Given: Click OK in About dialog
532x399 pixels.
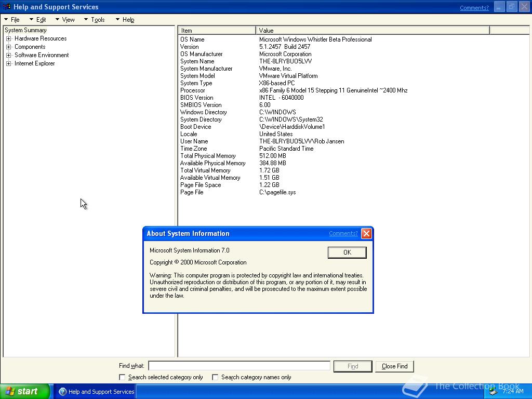Looking at the screenshot, I should (347, 252).
